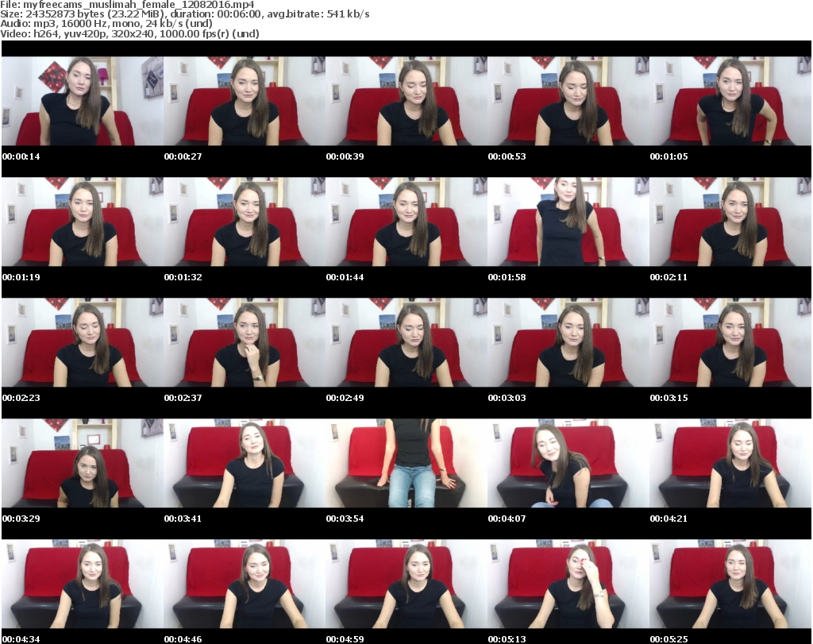The width and height of the screenshot is (813, 644).
Task: Select the thumbnail at timestamp 00:03:41
Action: [245, 464]
